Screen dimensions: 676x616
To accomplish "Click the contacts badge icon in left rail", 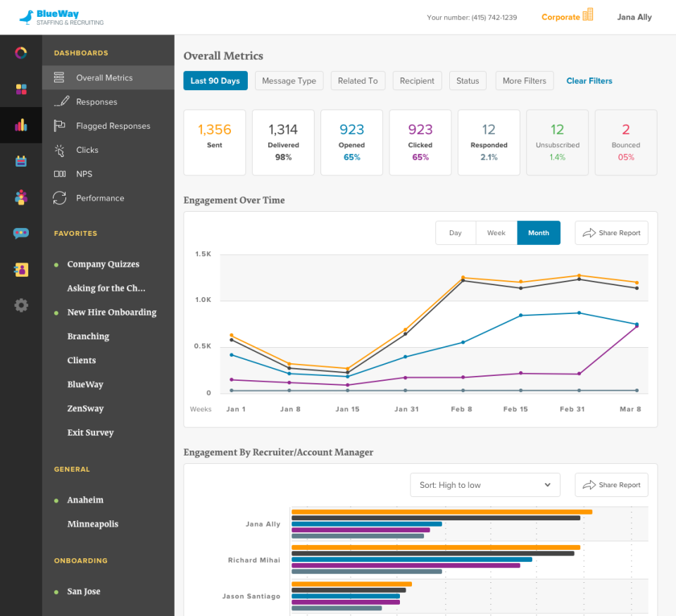I will click(21, 269).
